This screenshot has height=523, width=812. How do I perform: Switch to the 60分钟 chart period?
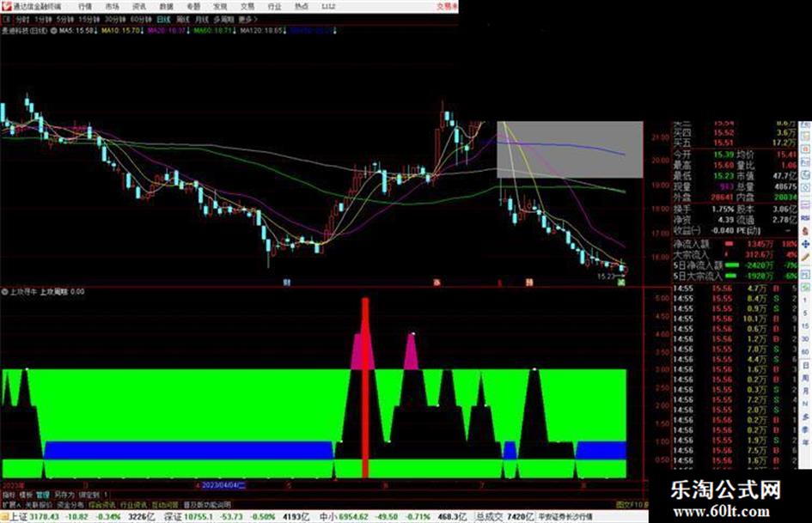click(x=141, y=19)
